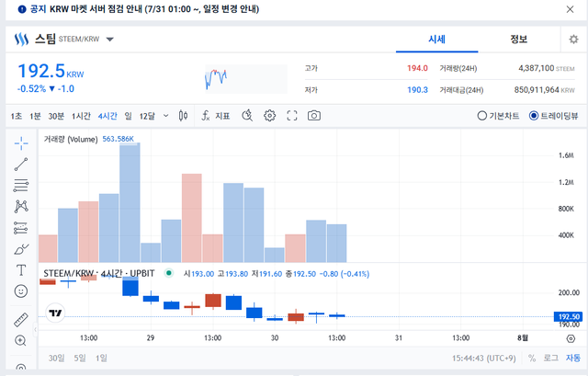Screen dimensions: 588x376
Task: Collapse the drawing toolbar panel
Action: click(x=35, y=330)
